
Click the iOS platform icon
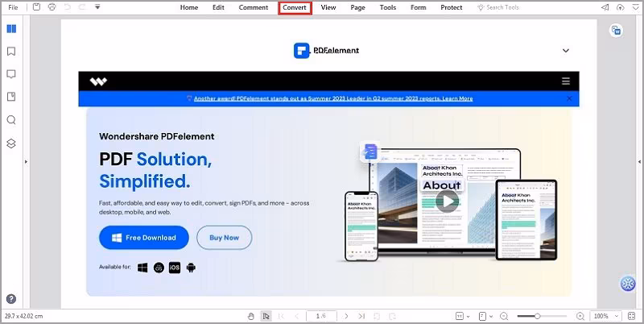point(175,268)
